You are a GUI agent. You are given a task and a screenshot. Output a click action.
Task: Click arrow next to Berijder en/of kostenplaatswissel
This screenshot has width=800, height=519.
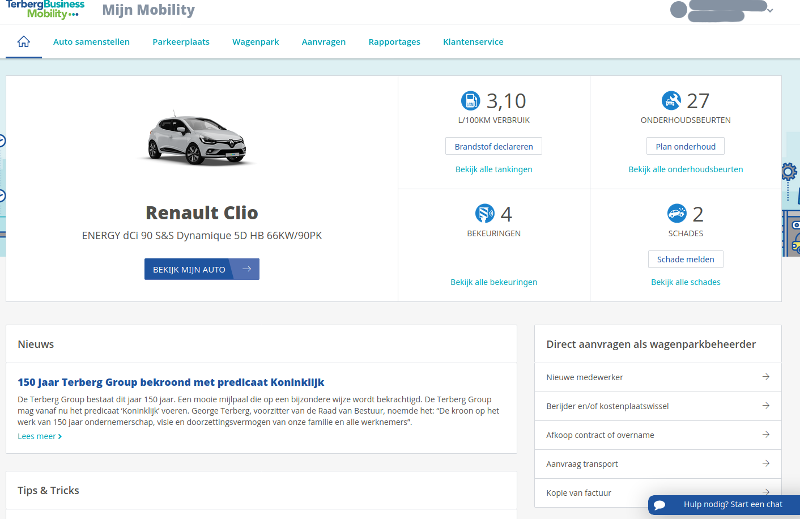765,406
